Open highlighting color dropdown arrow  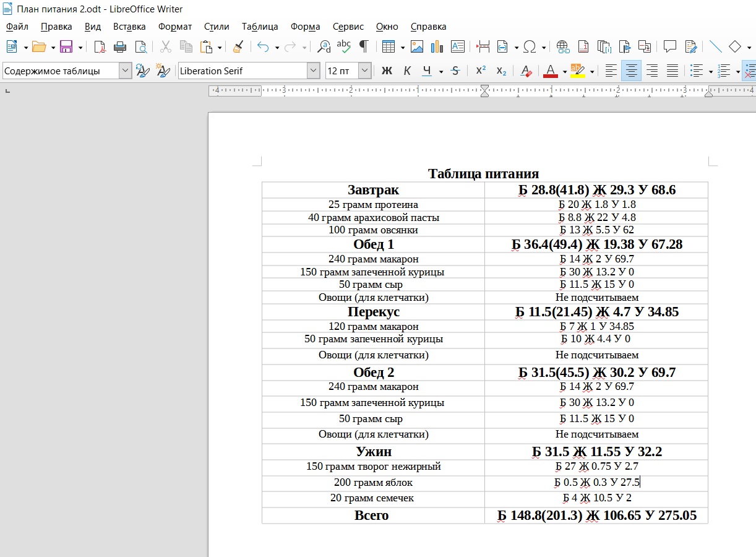coord(592,71)
